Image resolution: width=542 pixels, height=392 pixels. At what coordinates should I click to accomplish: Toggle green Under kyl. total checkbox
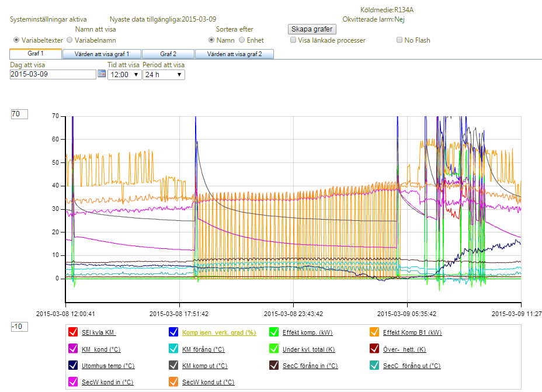pos(274,348)
